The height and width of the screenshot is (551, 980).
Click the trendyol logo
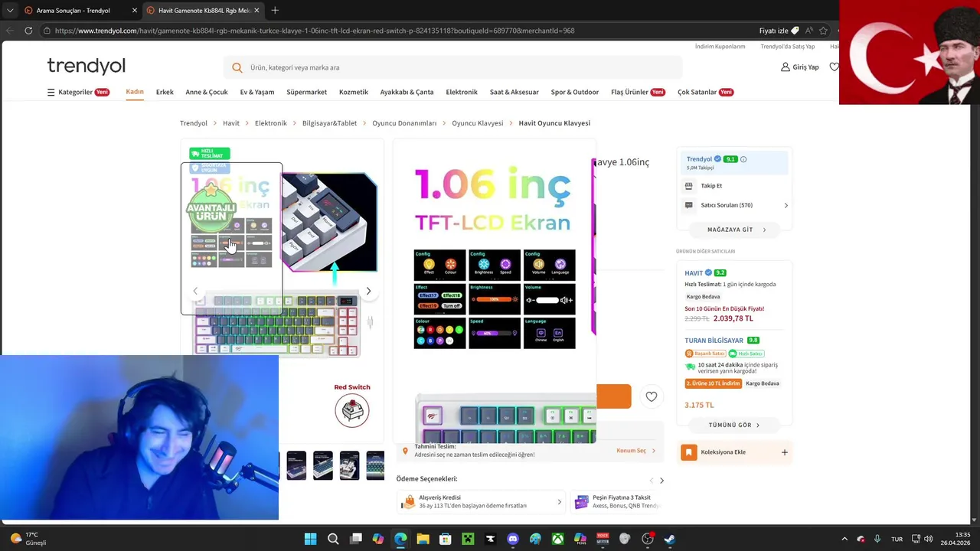click(86, 66)
